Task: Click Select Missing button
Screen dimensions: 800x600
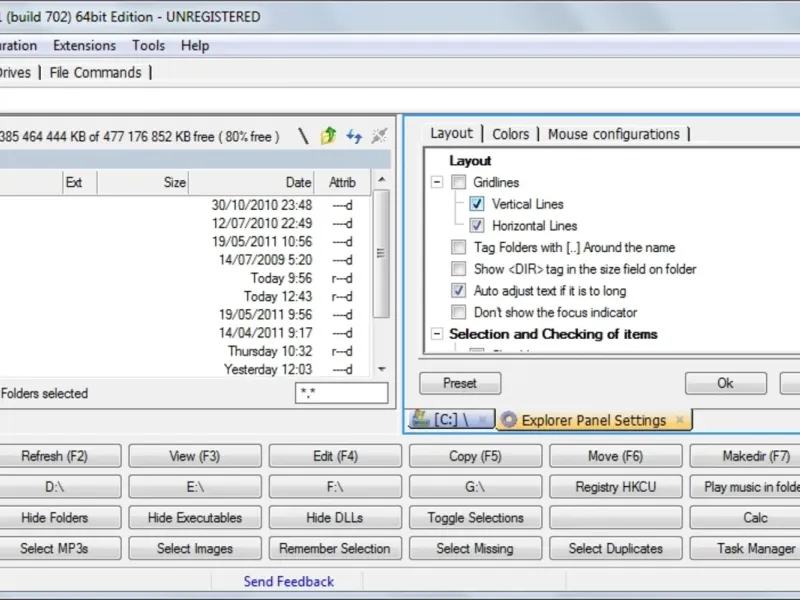Action: tap(476, 548)
